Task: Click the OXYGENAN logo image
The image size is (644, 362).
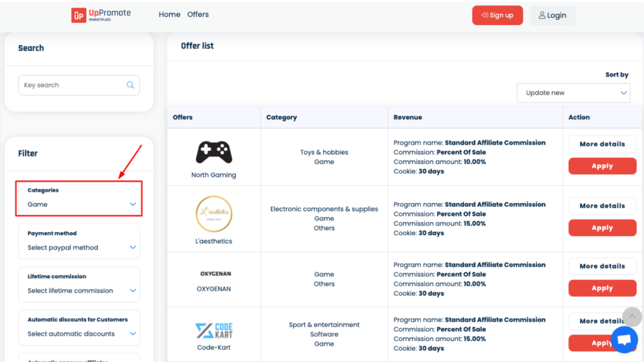Action: point(215,274)
